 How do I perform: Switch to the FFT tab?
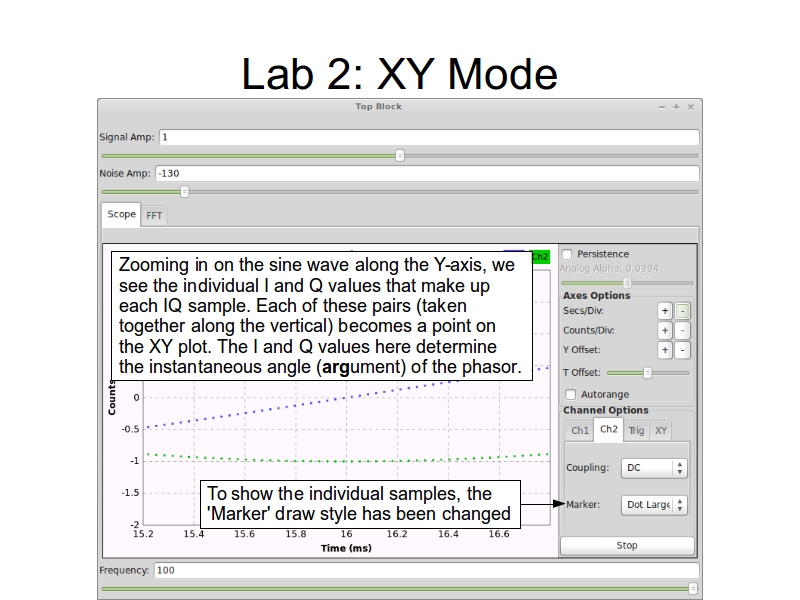pos(154,215)
